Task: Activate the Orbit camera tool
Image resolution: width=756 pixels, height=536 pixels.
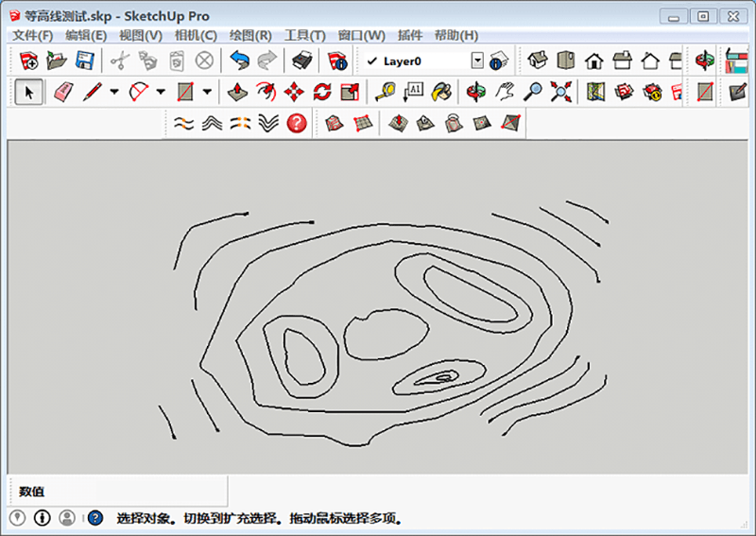Action: click(474, 92)
